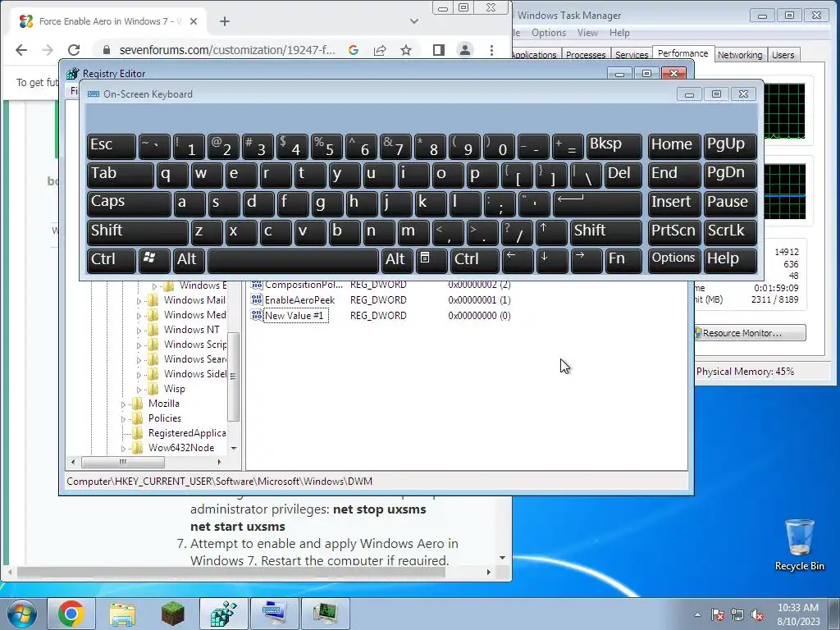Open the Chrome tab search dropdown chevron
840x630 pixels.
pos(414,21)
